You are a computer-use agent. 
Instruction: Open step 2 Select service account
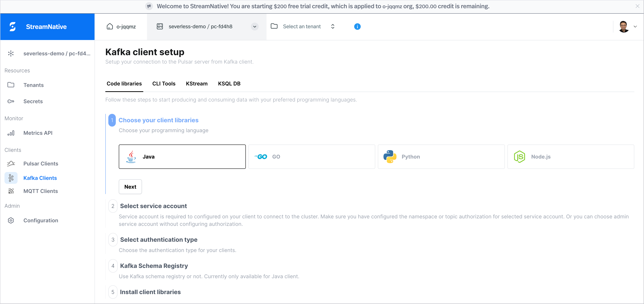point(153,206)
